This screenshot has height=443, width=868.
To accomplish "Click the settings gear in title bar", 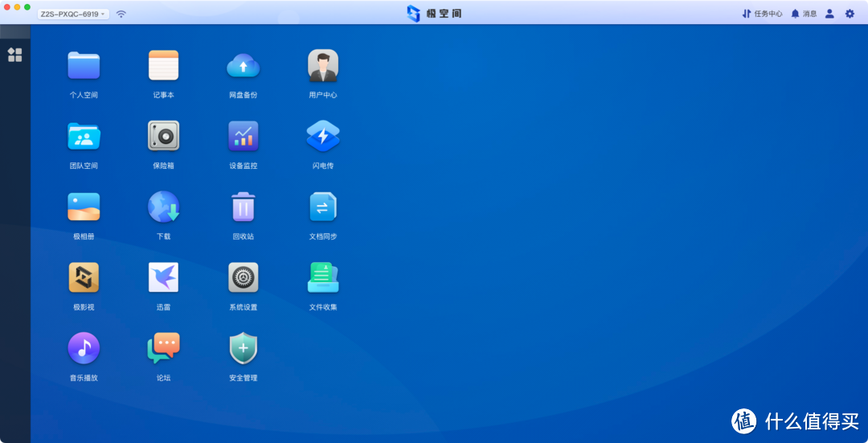I will point(850,14).
